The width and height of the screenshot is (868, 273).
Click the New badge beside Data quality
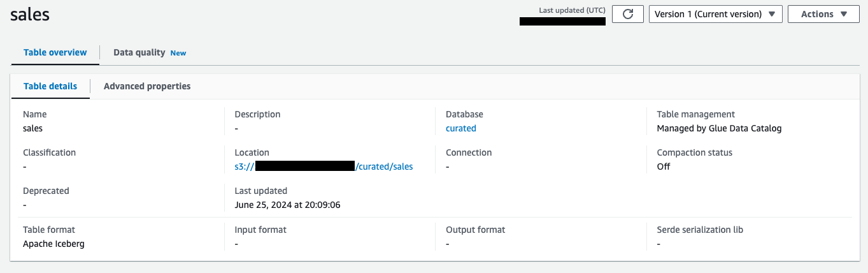click(178, 53)
